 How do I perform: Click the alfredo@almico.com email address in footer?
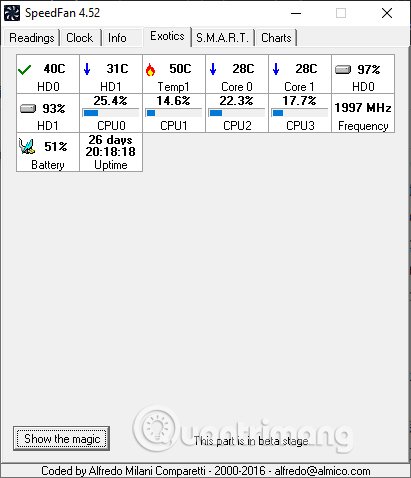pos(322,471)
